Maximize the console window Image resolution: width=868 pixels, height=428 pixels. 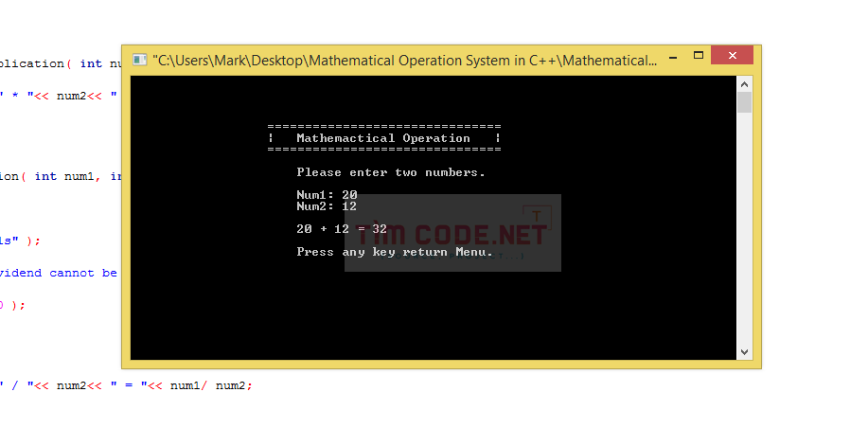(698, 55)
